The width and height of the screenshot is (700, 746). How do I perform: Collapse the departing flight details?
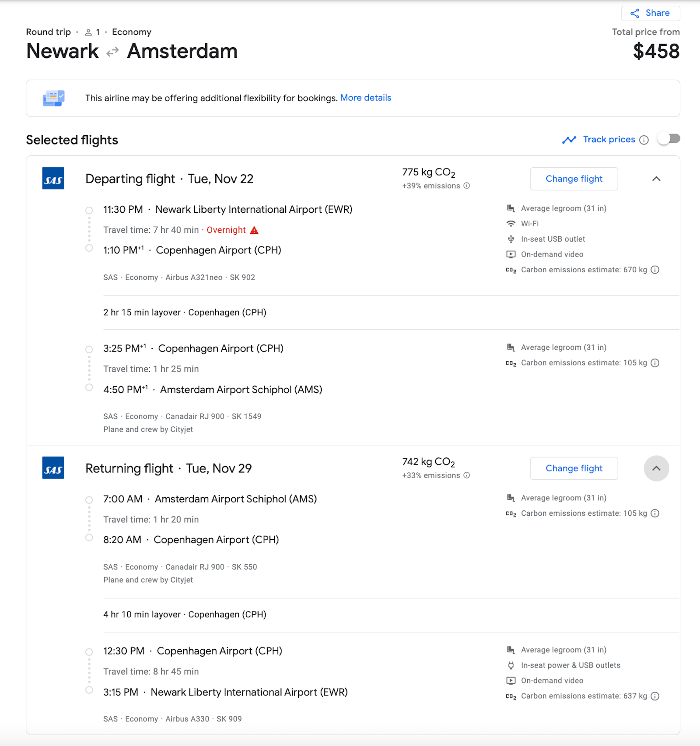656,179
